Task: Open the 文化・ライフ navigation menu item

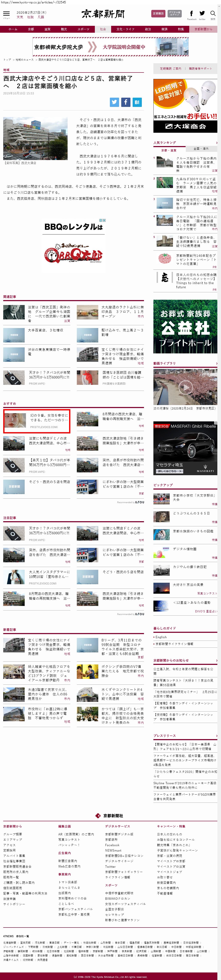Action: 125,29
